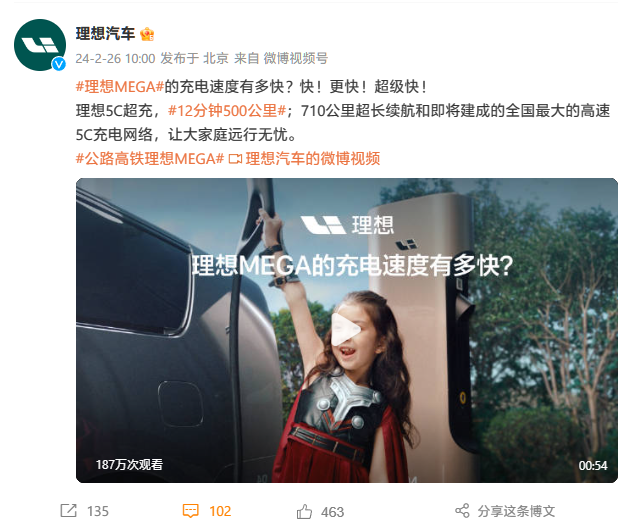The image size is (635, 523).
Task: Click the 187万次观看 view count on video
Action: tap(129, 464)
